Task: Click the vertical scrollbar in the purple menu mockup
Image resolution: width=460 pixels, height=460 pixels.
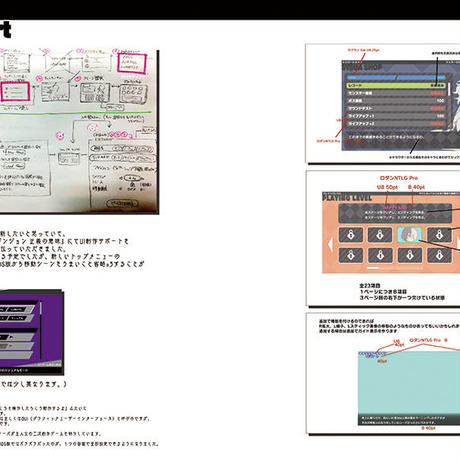Action: tap(41, 330)
